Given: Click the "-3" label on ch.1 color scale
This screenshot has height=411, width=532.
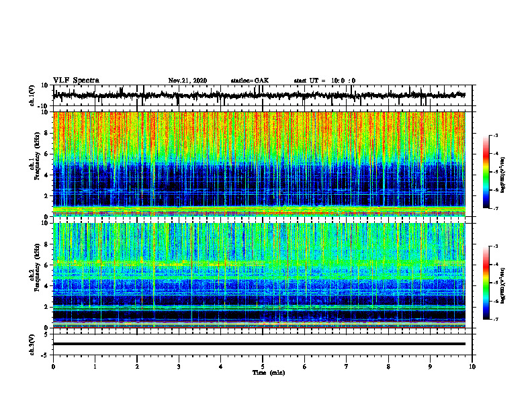Looking at the screenshot, I should [x=495, y=136].
